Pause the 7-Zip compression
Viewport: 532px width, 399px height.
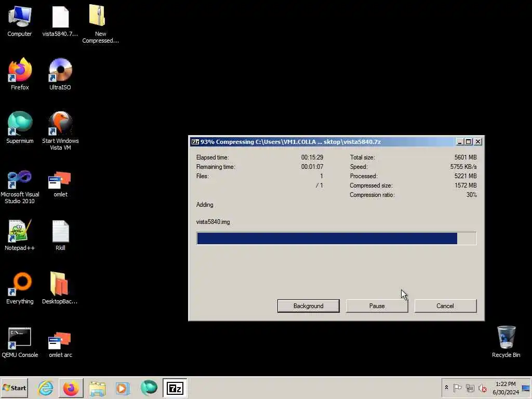[377, 305]
